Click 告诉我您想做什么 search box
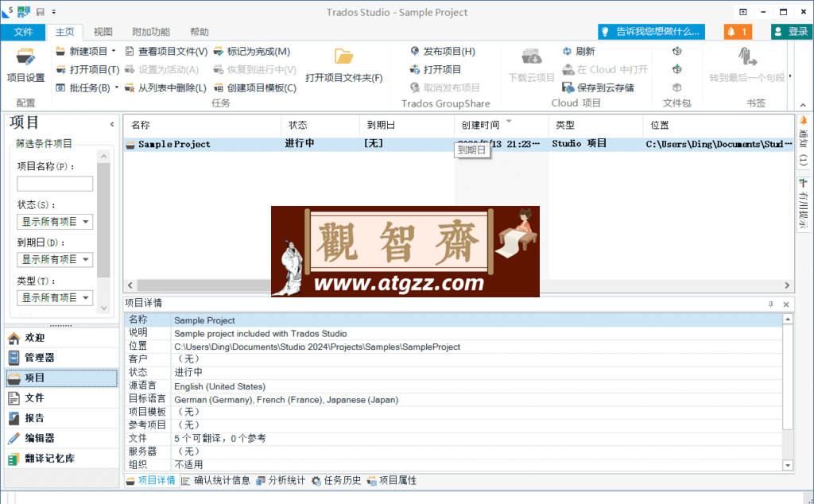The image size is (814, 504). pos(651,32)
